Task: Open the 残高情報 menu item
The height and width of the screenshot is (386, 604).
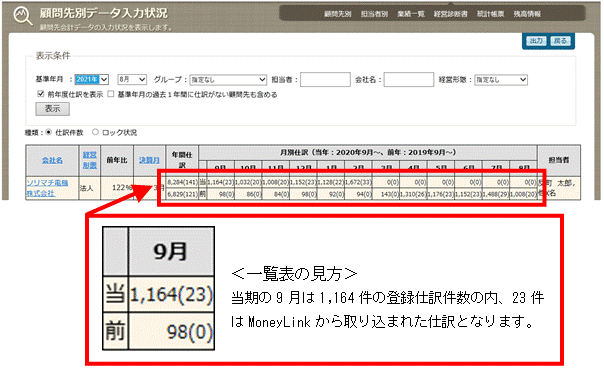Action: 527,14
